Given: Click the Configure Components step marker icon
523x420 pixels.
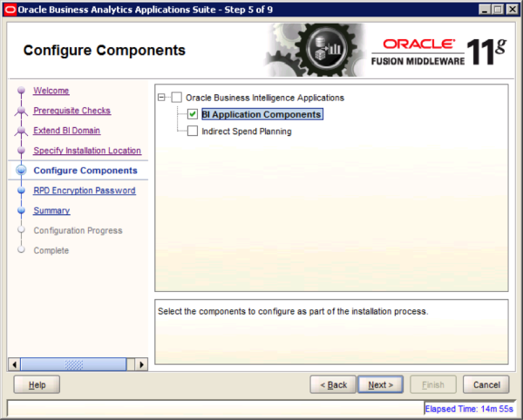Looking at the screenshot, I should [21, 171].
